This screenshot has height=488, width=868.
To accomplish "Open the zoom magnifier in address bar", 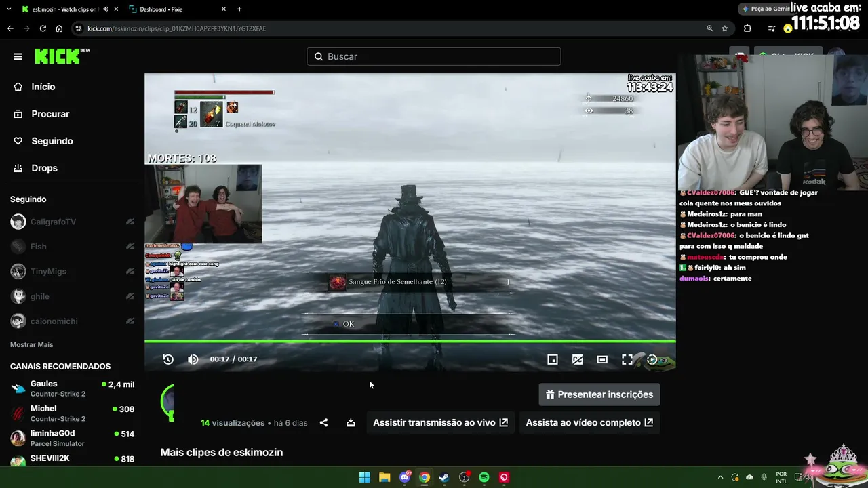I will point(710,28).
